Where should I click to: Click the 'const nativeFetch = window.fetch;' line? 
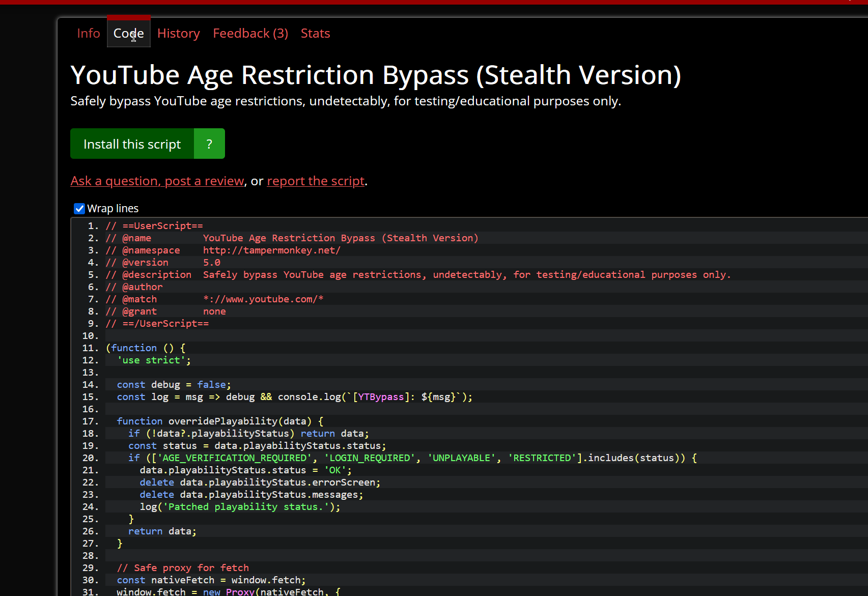211,580
